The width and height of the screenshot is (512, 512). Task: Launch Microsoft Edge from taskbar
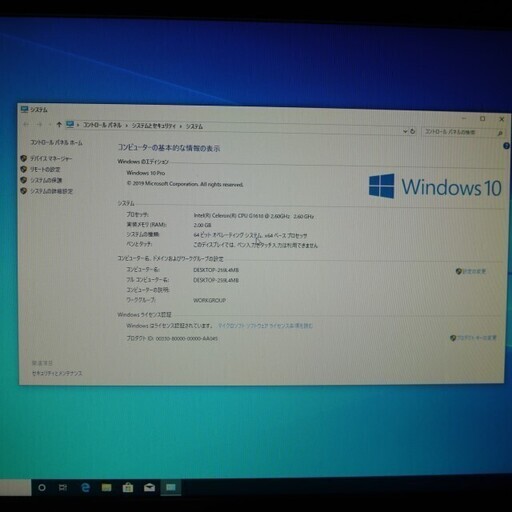pos(85,488)
